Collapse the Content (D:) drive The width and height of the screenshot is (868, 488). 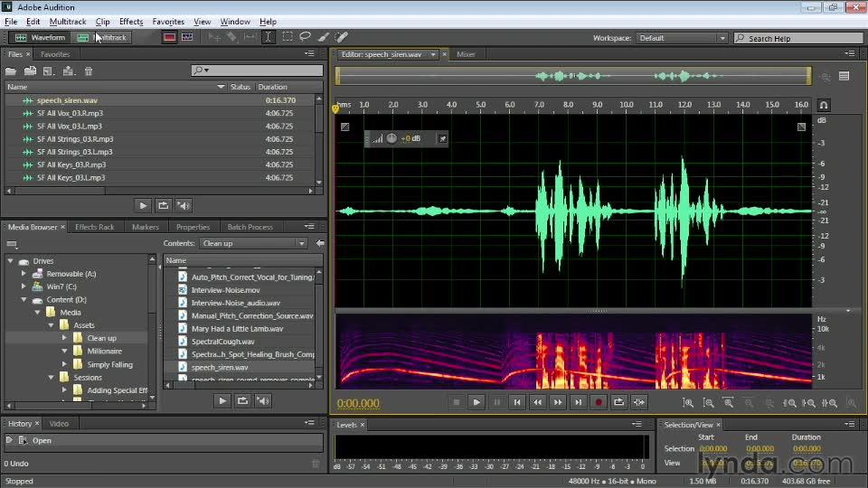tap(24, 299)
